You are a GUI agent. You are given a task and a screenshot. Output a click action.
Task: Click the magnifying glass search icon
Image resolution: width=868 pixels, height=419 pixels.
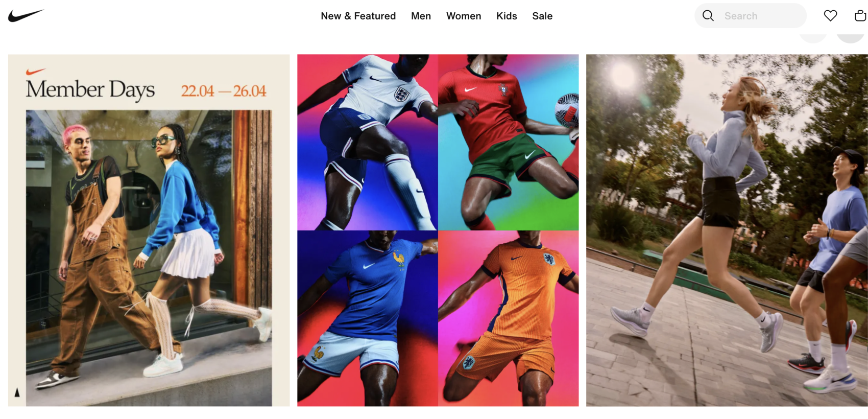pos(708,16)
